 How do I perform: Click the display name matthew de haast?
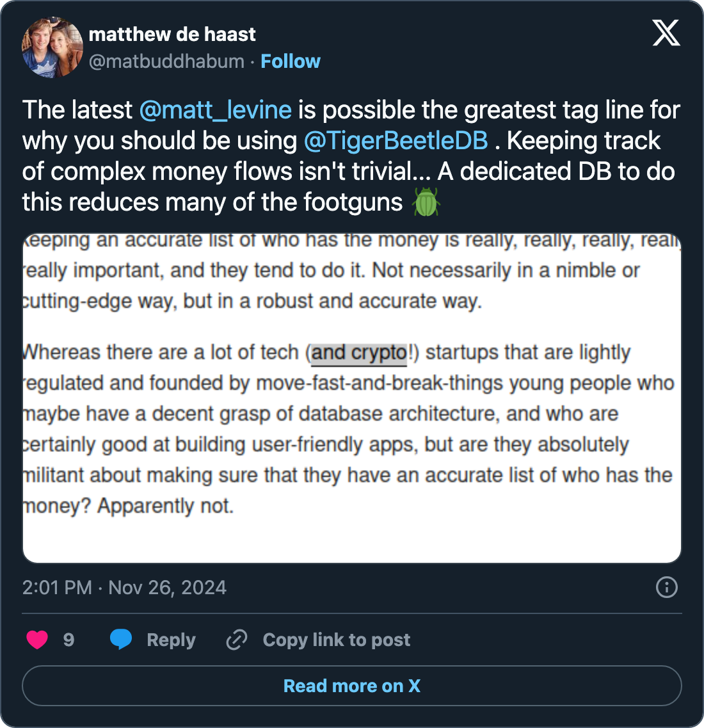click(x=172, y=34)
